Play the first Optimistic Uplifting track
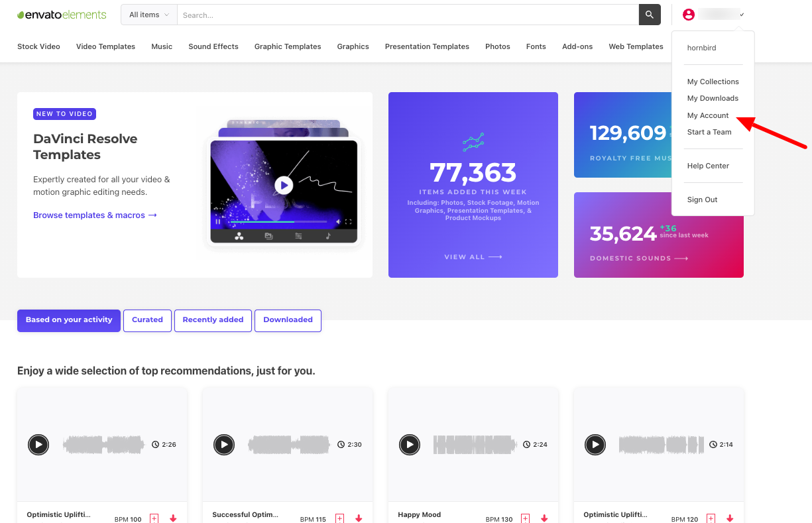The width and height of the screenshot is (812, 523). coord(38,445)
